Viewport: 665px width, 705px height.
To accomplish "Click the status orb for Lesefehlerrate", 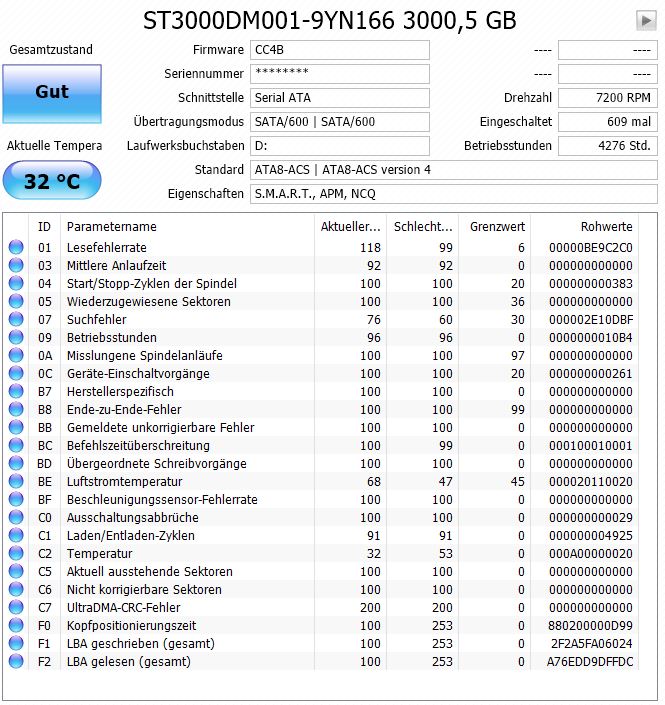I will [16, 247].
